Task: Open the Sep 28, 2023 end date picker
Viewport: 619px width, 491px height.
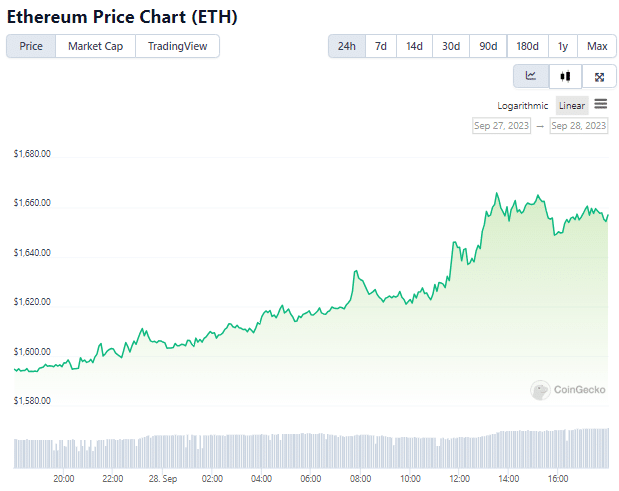Action: point(578,126)
